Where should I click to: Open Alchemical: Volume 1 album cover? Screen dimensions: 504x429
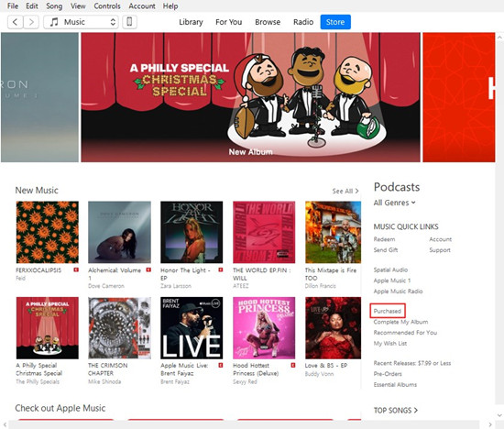119,232
